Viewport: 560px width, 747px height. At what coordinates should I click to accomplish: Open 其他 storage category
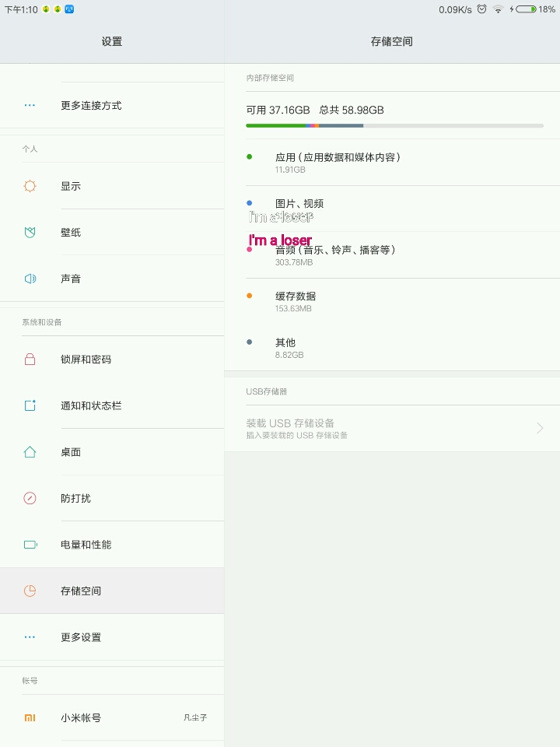[x=285, y=347]
